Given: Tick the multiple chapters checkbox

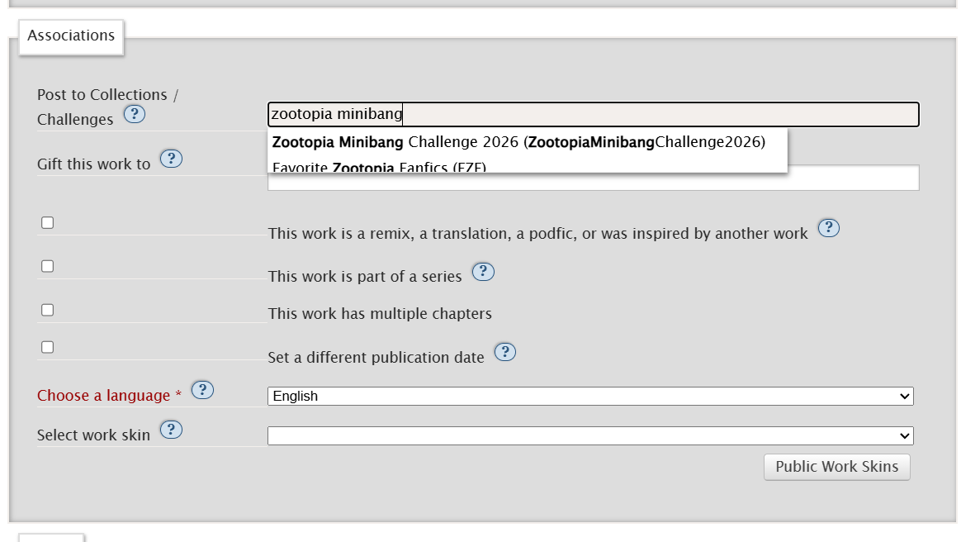Looking at the screenshot, I should point(48,310).
